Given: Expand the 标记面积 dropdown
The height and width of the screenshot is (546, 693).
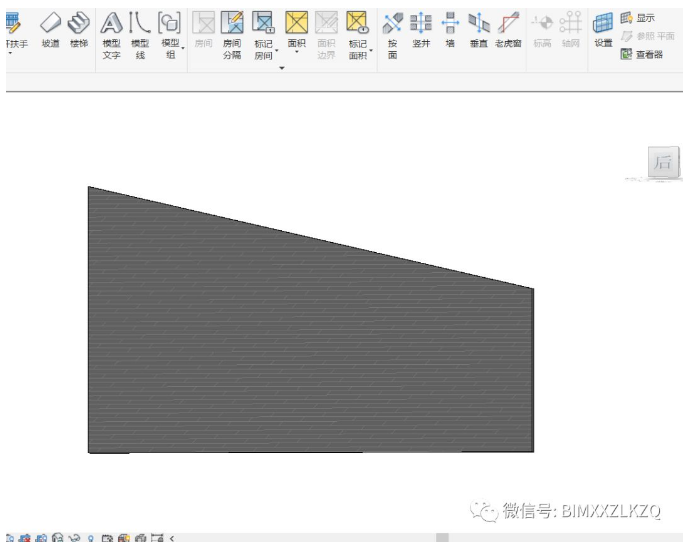Looking at the screenshot, I should [x=370, y=48].
